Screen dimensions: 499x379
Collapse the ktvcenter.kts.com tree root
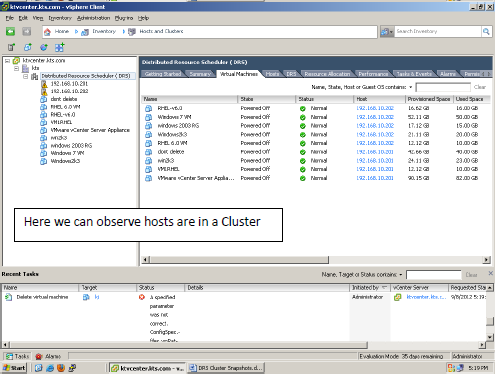pyautogui.click(x=7, y=61)
